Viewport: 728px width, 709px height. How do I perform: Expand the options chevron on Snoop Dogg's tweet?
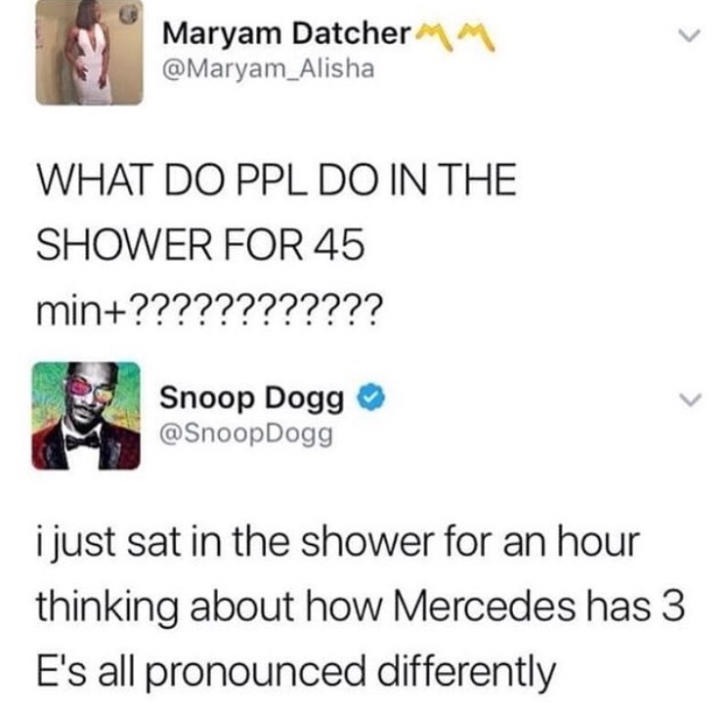(x=689, y=399)
